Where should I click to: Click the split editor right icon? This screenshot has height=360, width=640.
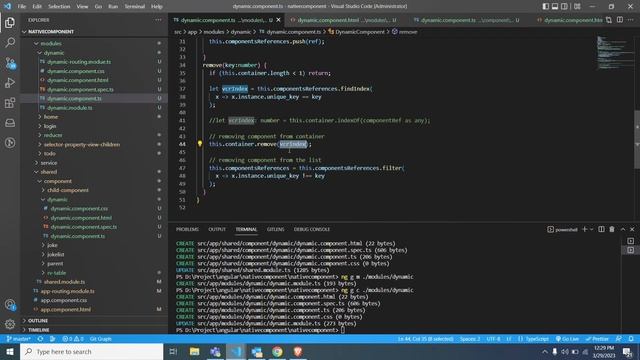(x=620, y=20)
